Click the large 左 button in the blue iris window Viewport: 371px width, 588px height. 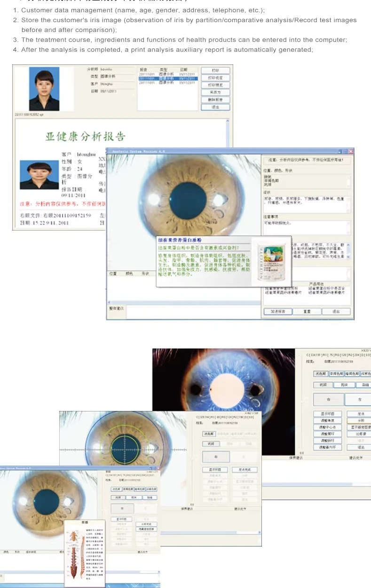358,399
